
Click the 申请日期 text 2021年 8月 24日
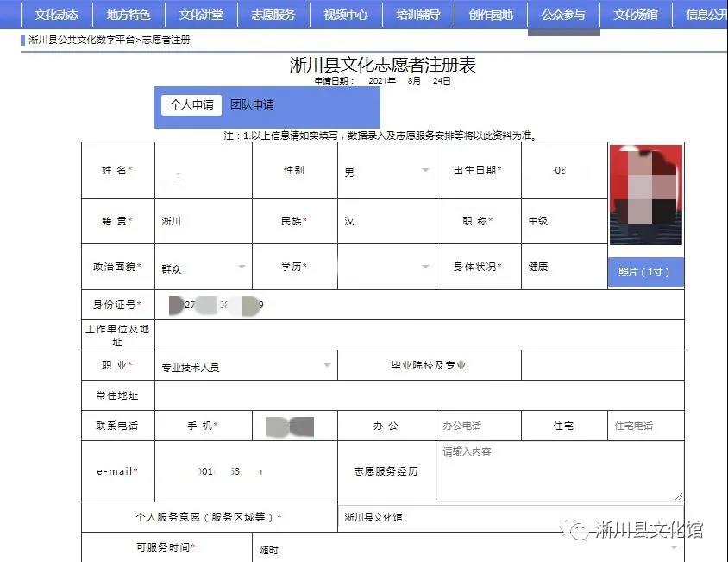[x=410, y=81]
